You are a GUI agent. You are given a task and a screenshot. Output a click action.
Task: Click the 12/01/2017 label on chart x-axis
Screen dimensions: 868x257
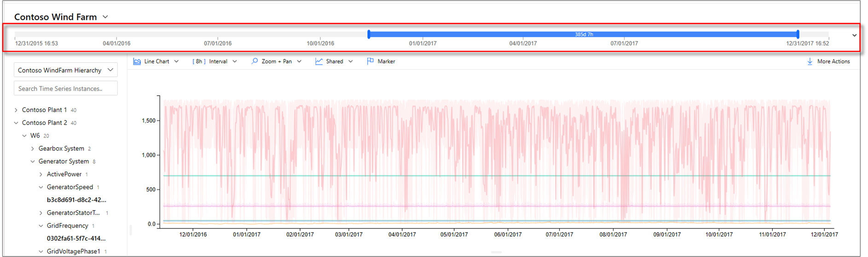pyautogui.click(x=824, y=234)
